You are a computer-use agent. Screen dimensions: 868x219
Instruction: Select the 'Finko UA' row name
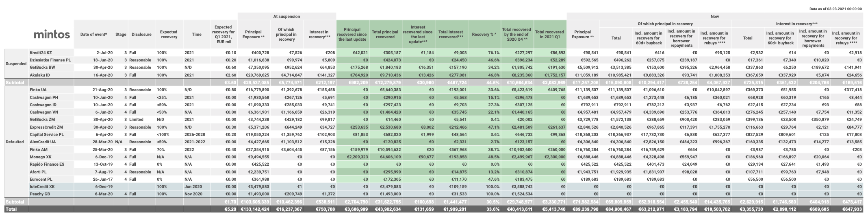[x=38, y=90]
